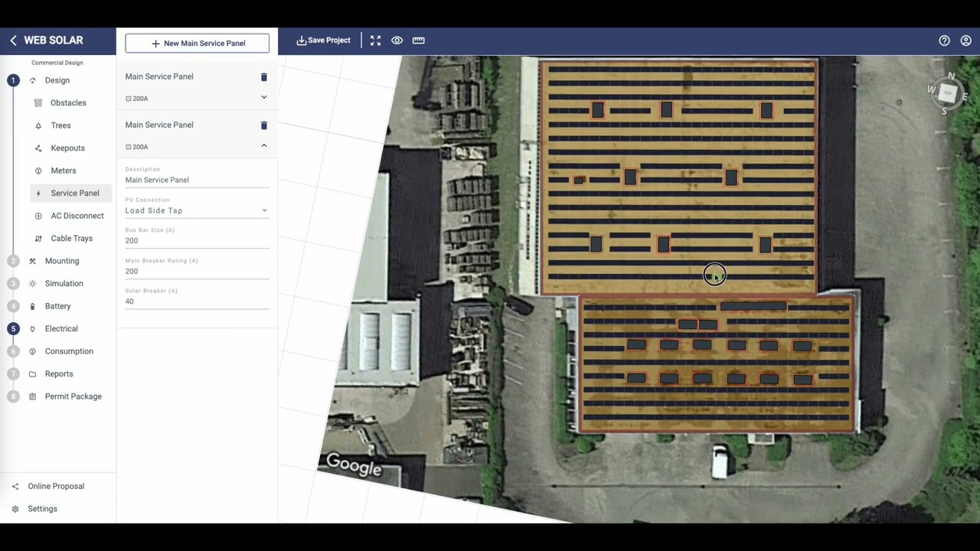Select Keepouts in the sidebar
The width and height of the screenshot is (980, 551).
[x=67, y=148]
